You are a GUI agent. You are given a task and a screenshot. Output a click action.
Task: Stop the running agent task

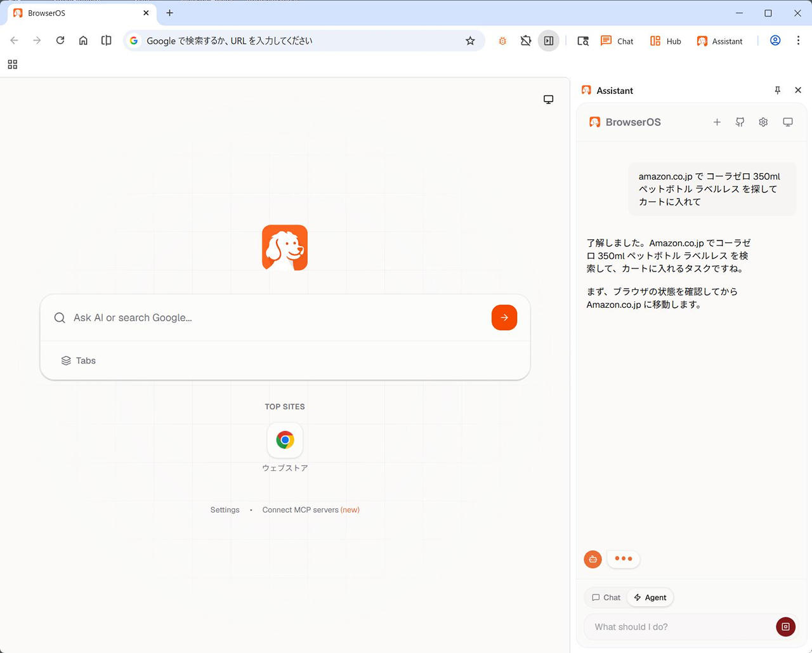[785, 626]
